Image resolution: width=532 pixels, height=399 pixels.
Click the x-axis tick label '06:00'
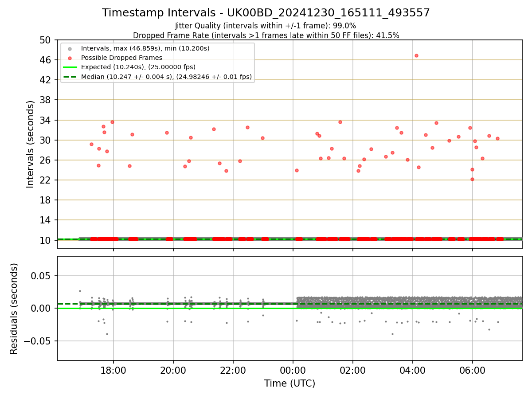473,371
